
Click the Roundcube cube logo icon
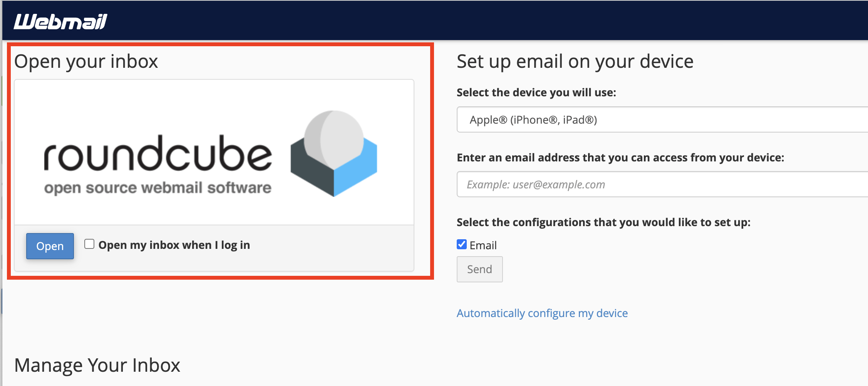click(333, 153)
